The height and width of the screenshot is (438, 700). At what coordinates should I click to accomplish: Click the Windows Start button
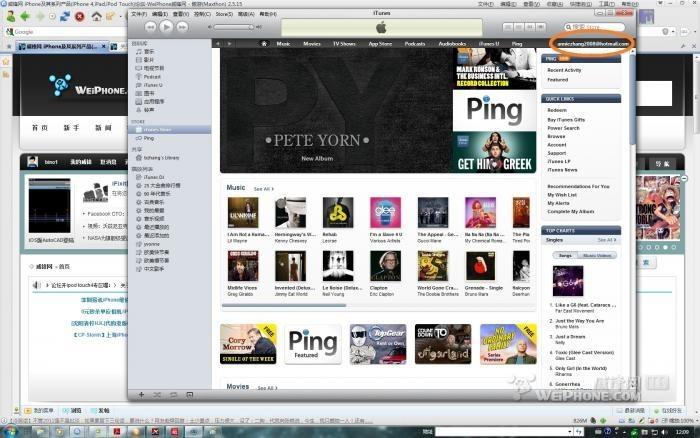[10, 431]
